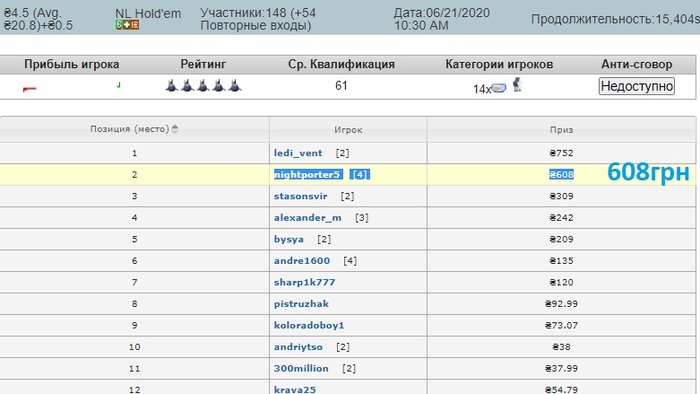The image size is (700, 394).
Task: Click the Ср. Квалификация header
Action: 341,64
